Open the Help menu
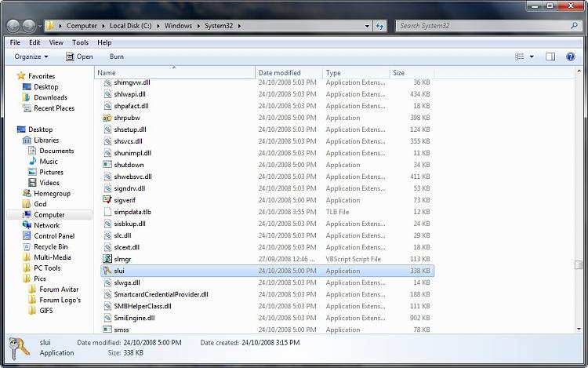 pyautogui.click(x=104, y=42)
